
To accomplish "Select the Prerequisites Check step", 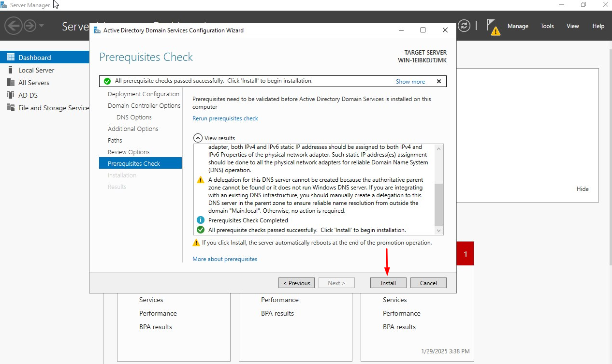I will 140,163.
